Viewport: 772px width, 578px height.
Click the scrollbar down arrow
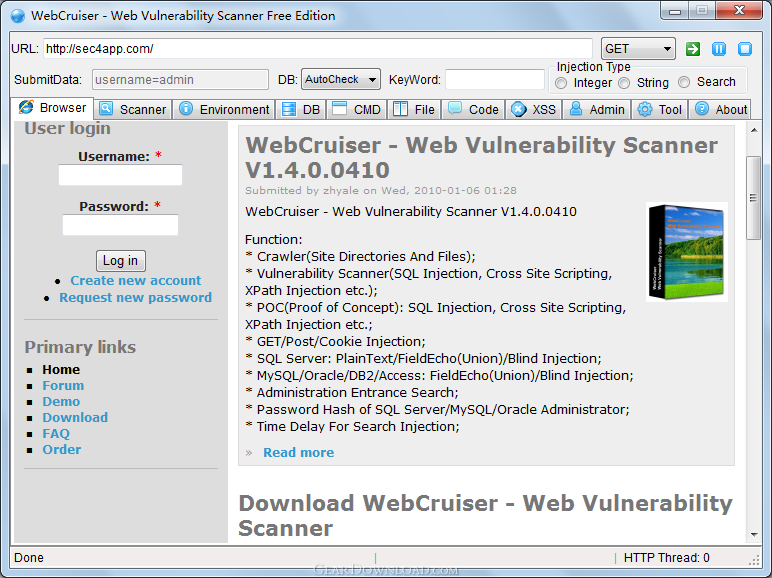pyautogui.click(x=754, y=535)
